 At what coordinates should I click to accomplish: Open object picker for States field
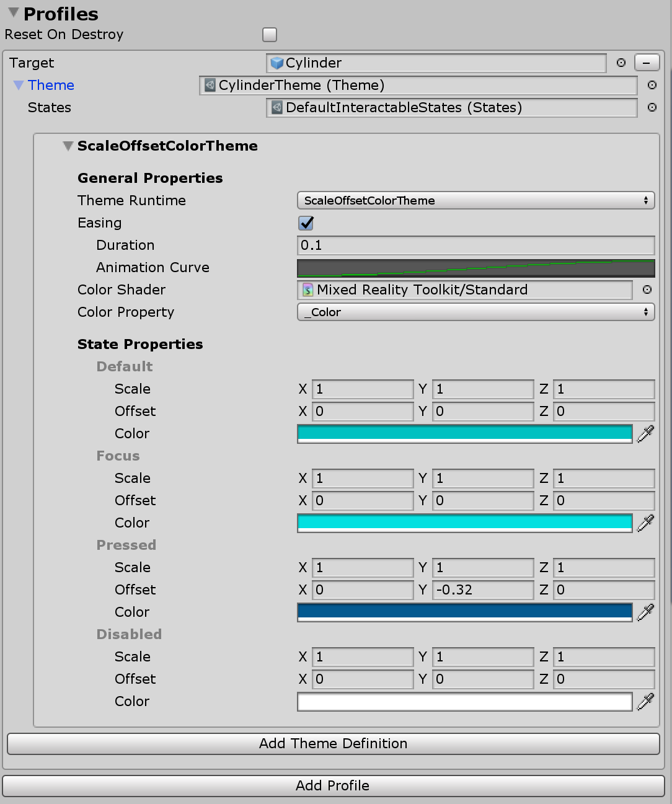[x=652, y=107]
